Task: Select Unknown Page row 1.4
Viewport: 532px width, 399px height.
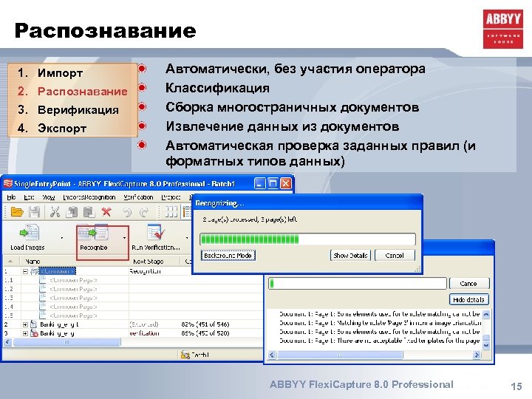Action: click(73, 307)
